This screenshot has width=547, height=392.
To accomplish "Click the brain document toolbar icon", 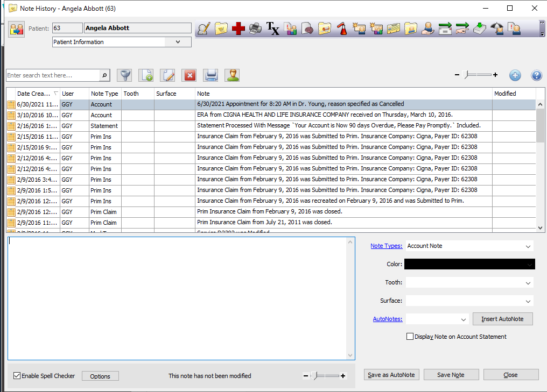I will point(307,28).
